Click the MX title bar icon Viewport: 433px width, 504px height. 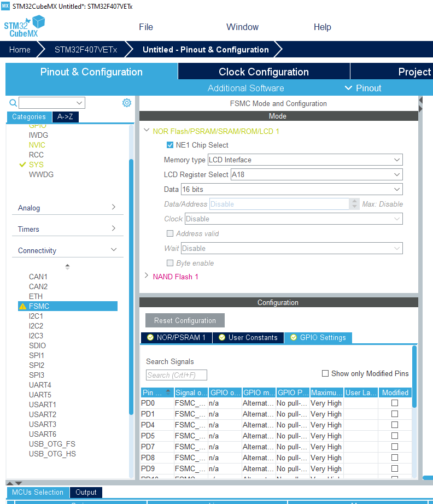pyautogui.click(x=5, y=6)
